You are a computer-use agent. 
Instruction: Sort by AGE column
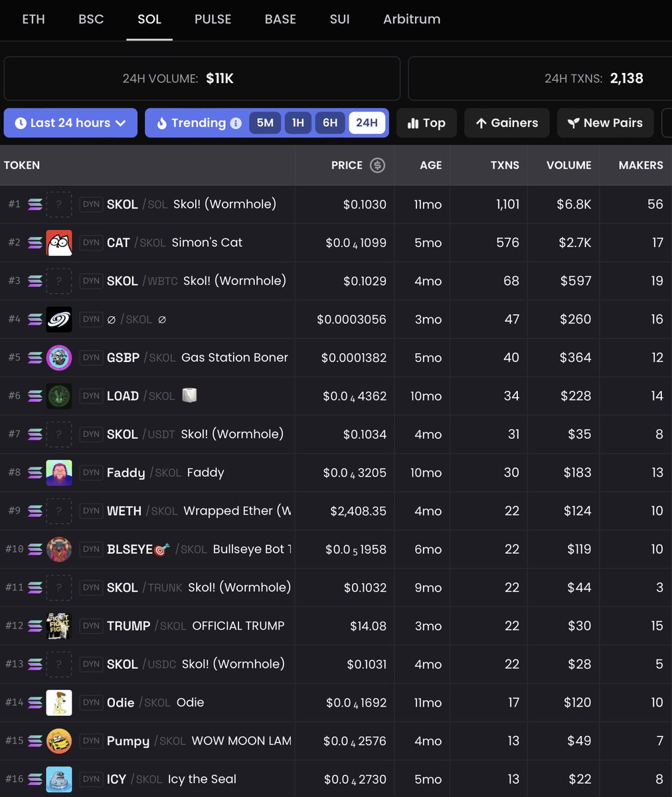tap(430, 165)
